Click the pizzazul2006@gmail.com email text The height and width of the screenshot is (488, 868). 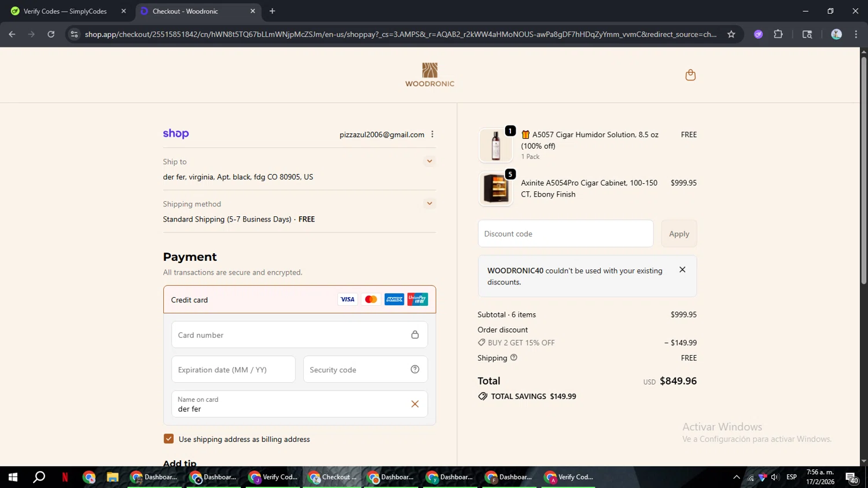coord(382,135)
